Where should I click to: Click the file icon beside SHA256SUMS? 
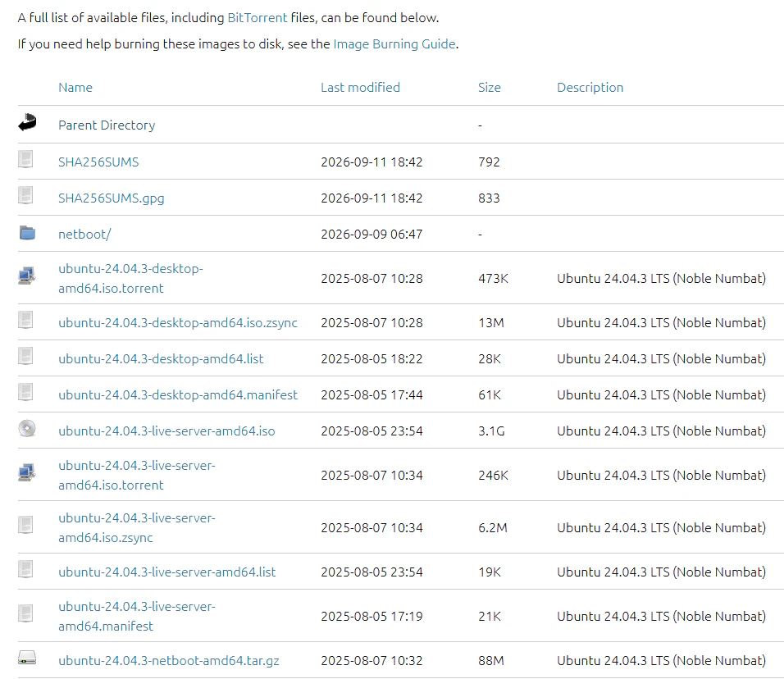[25, 159]
